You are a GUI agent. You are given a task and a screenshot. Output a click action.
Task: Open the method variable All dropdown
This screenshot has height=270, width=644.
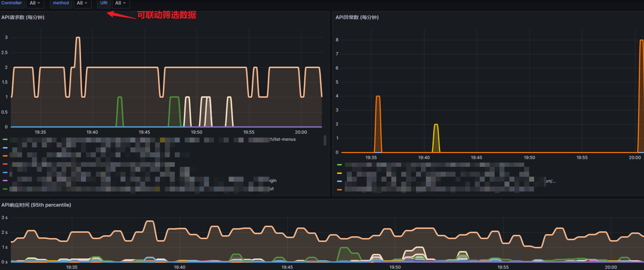tap(82, 3)
